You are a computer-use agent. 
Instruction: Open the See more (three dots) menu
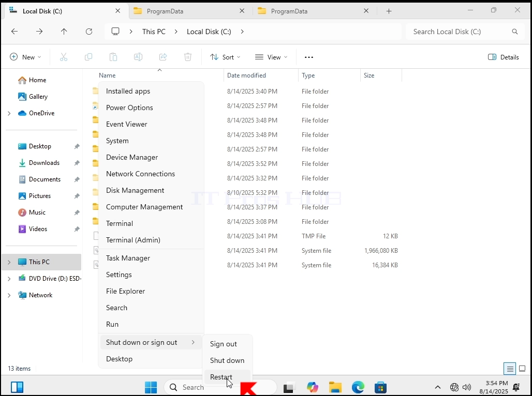pyautogui.click(x=309, y=57)
